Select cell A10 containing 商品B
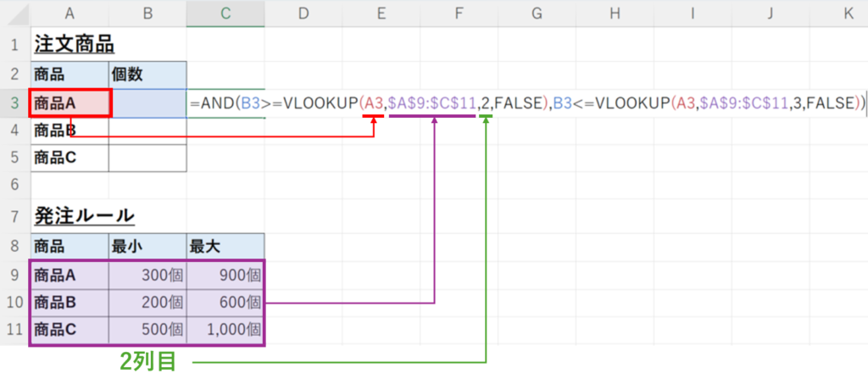Screen dimensions: 868x390 (x=70, y=303)
